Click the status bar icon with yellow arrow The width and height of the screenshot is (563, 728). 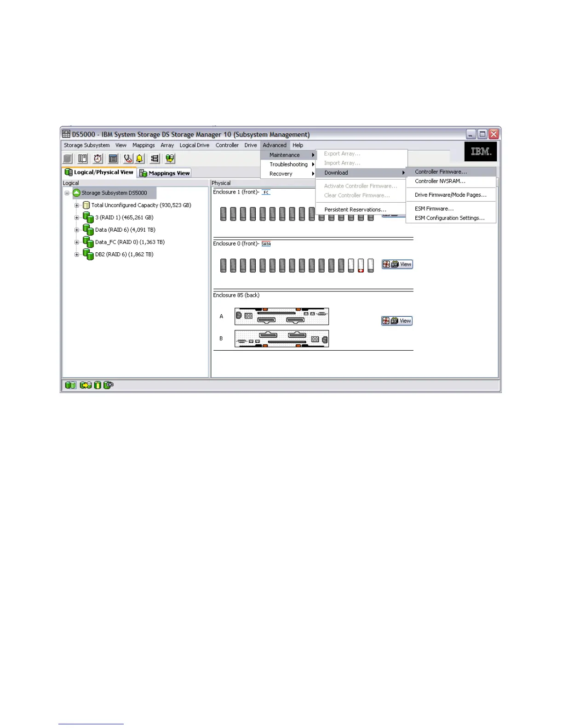point(86,385)
